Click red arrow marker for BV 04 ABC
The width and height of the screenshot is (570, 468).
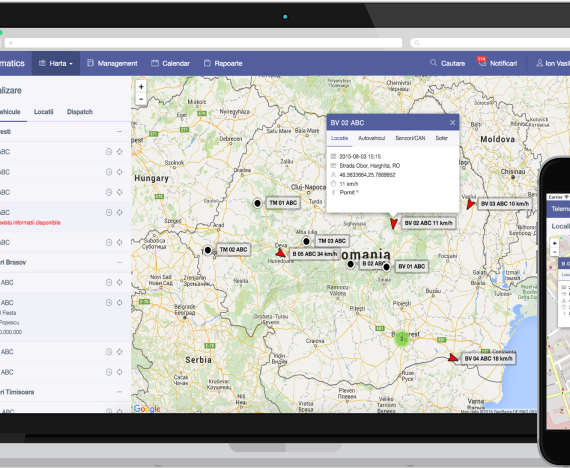point(453,358)
